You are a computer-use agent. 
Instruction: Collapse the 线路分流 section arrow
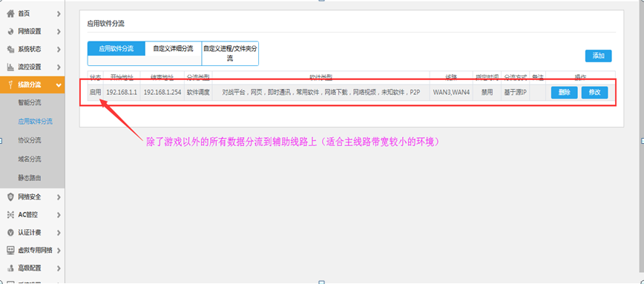[59, 85]
